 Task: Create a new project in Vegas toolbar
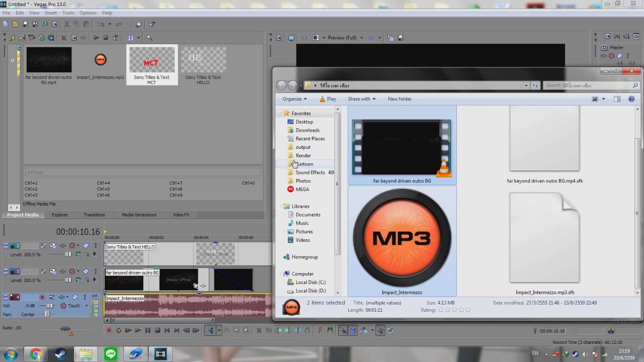click(x=6, y=24)
